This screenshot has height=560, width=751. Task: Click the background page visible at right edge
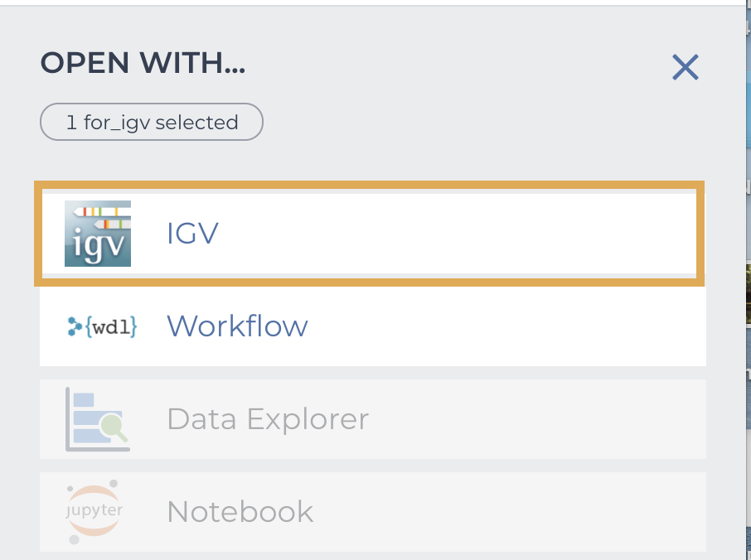point(745,331)
